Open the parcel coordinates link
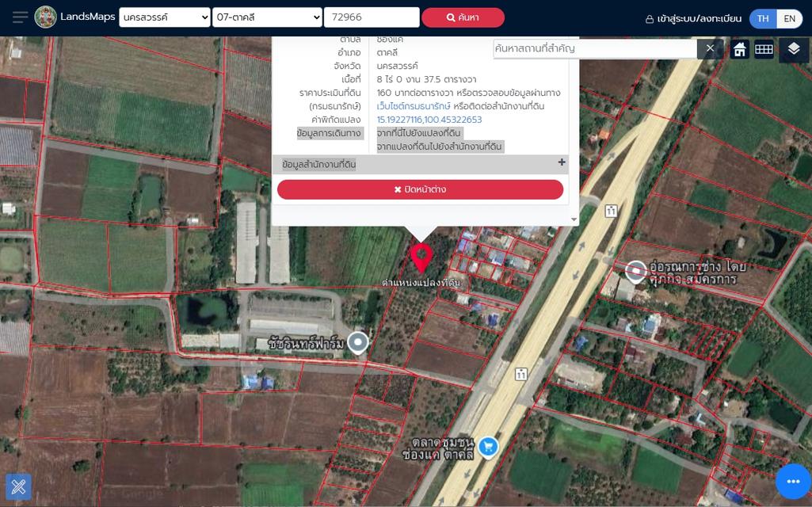 [429, 120]
